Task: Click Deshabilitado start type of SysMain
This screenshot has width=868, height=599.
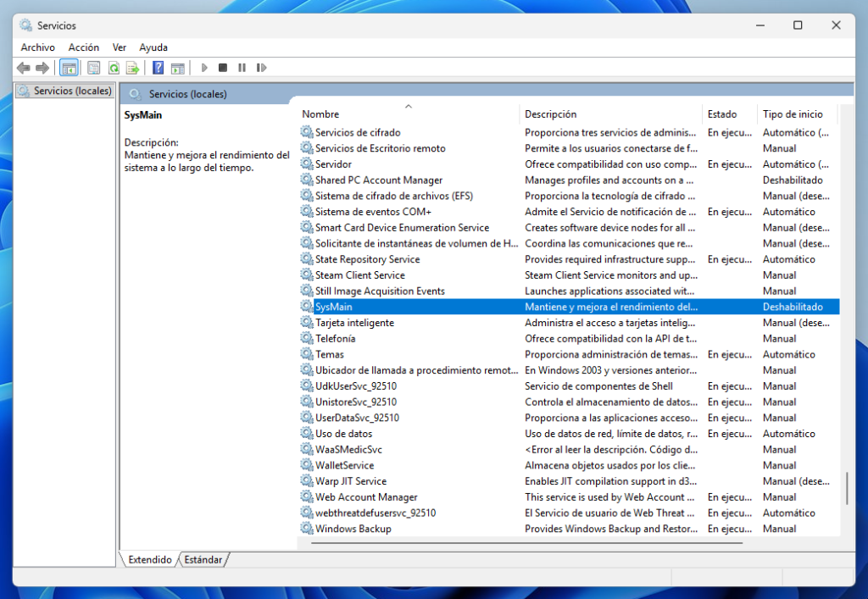Action: click(x=793, y=307)
